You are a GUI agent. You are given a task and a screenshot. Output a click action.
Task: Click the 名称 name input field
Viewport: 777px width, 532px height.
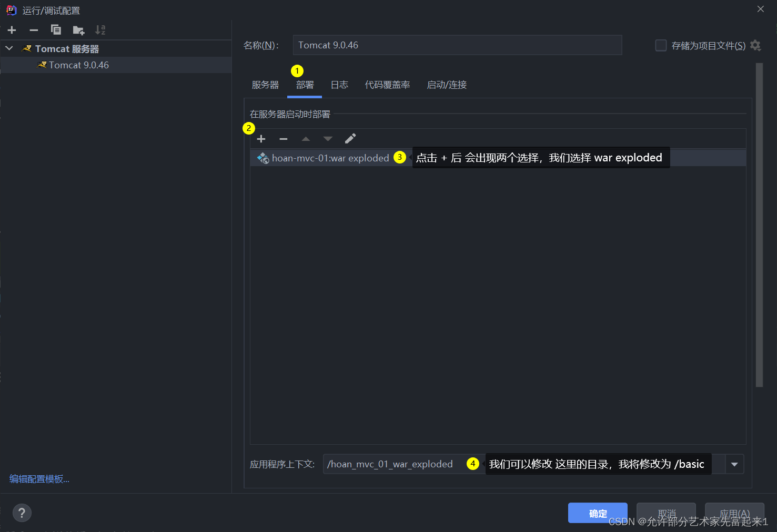pos(457,45)
